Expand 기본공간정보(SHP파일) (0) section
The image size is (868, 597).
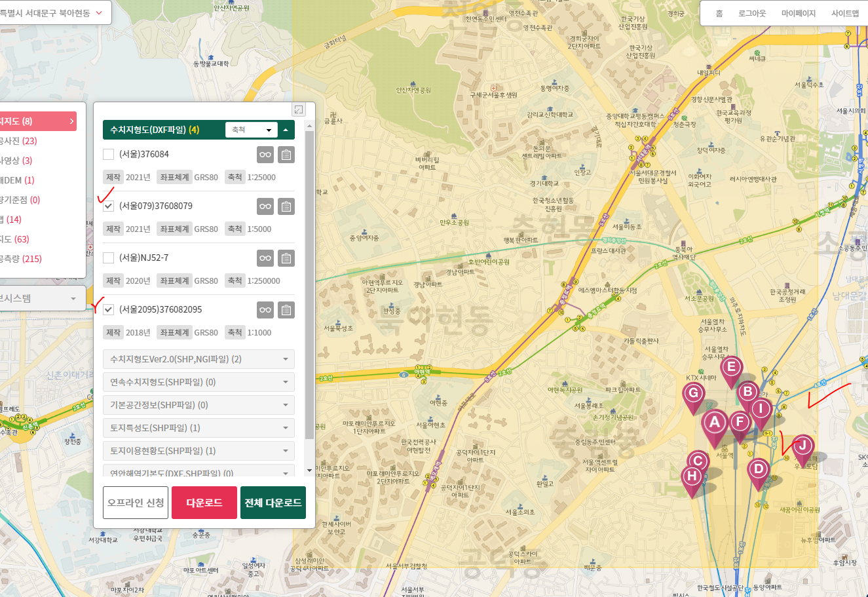click(198, 405)
